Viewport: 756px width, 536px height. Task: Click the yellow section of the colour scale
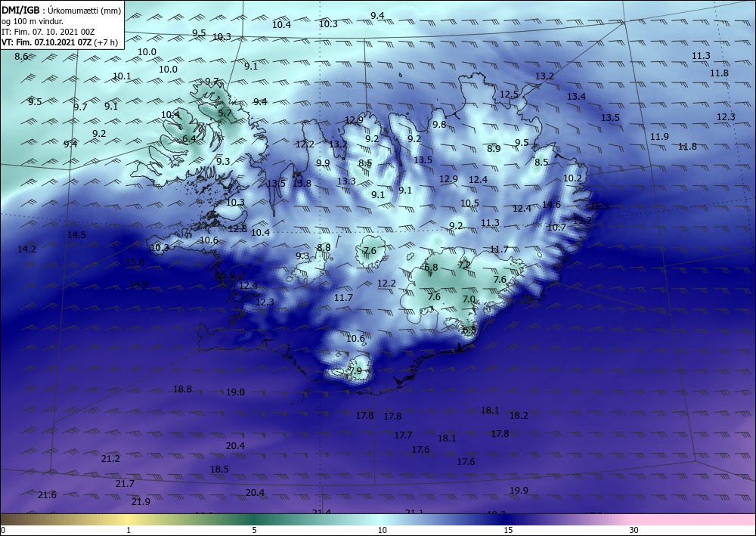(x=128, y=519)
